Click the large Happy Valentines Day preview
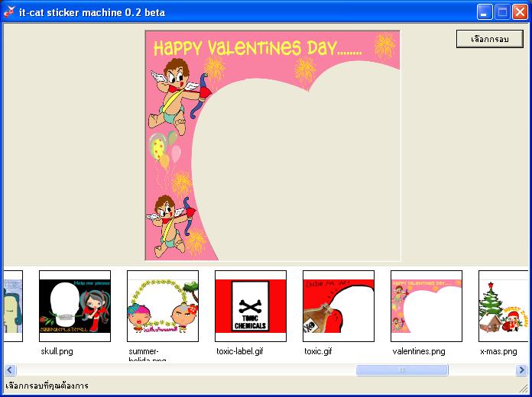Screen dimensions: 532x397 [273, 146]
